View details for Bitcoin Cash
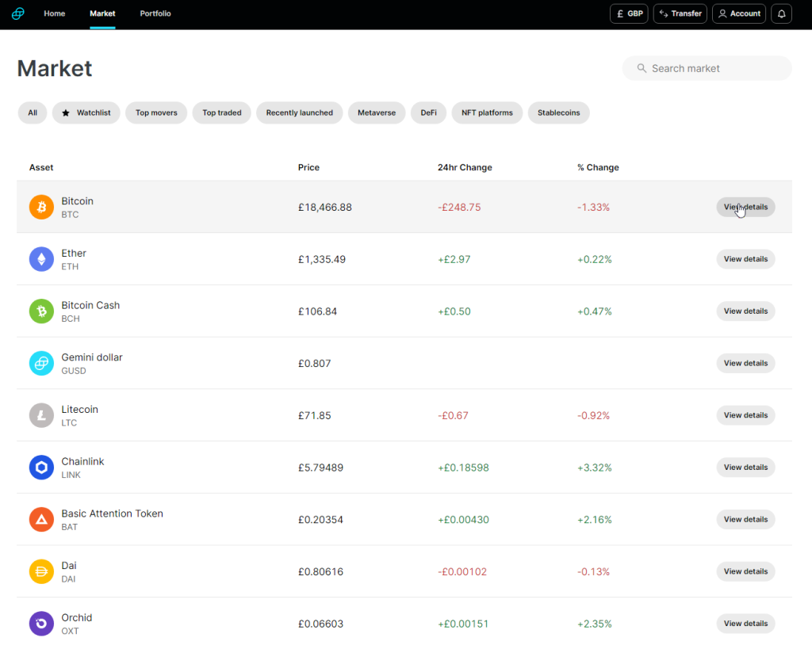This screenshot has height=649, width=812. [x=745, y=311]
